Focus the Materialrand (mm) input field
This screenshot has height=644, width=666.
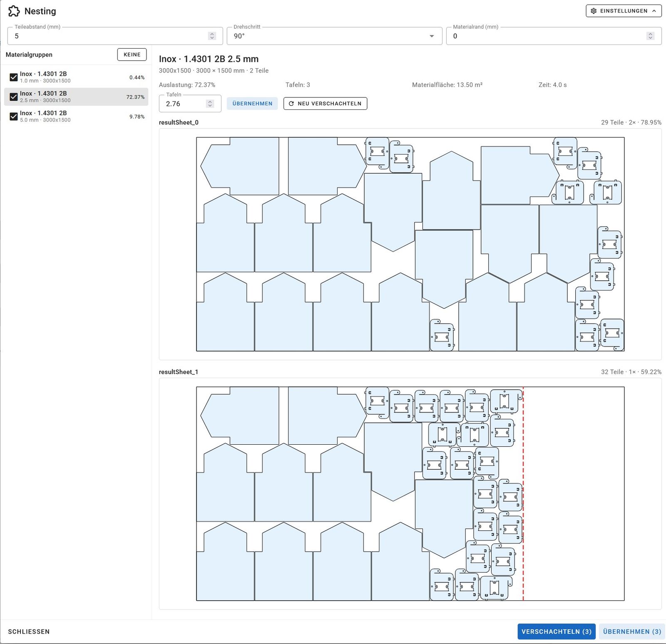tap(554, 36)
